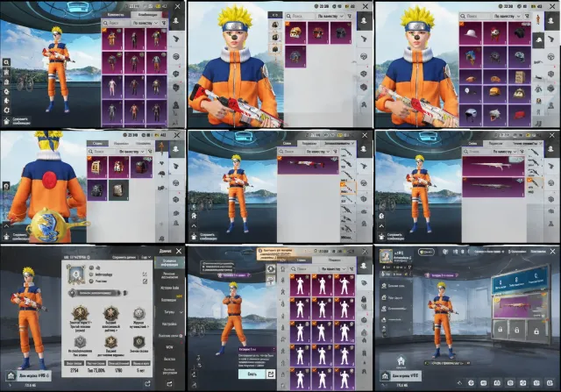Click the magnifier zoom icon on outfits screen
Screen dimensions: 561x392
6,62
